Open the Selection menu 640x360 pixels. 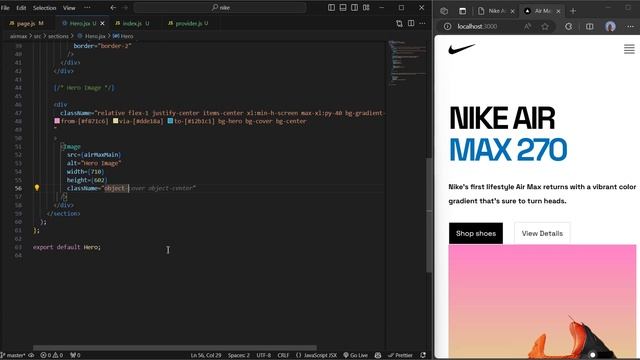click(44, 8)
